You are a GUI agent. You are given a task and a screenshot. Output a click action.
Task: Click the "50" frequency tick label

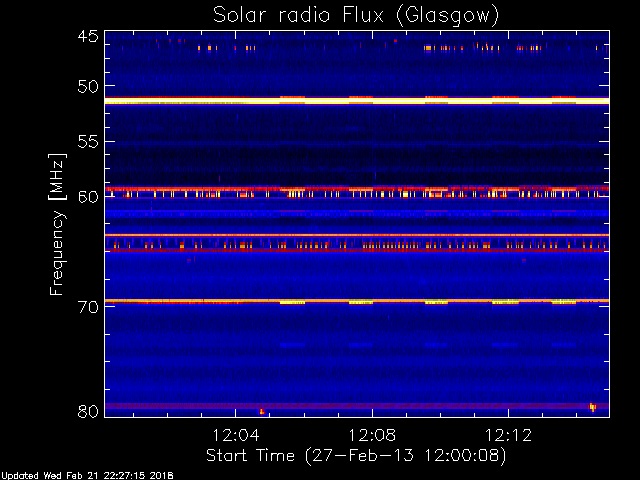tap(88, 86)
